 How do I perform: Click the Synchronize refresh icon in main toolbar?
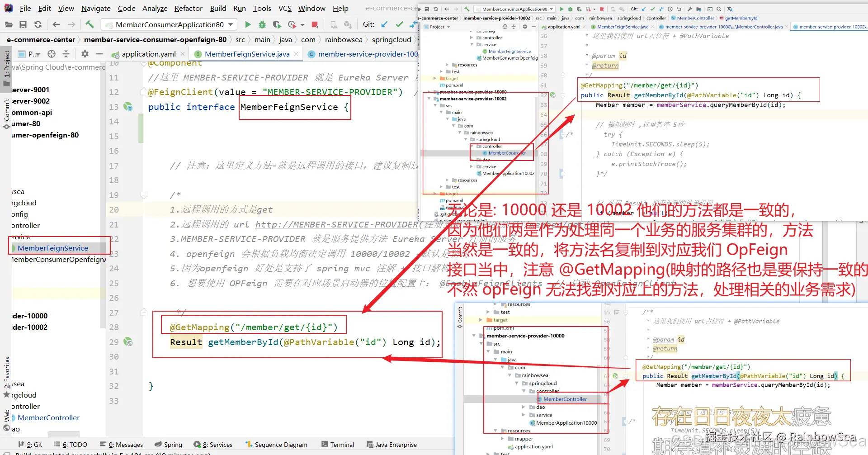pyautogui.click(x=38, y=24)
